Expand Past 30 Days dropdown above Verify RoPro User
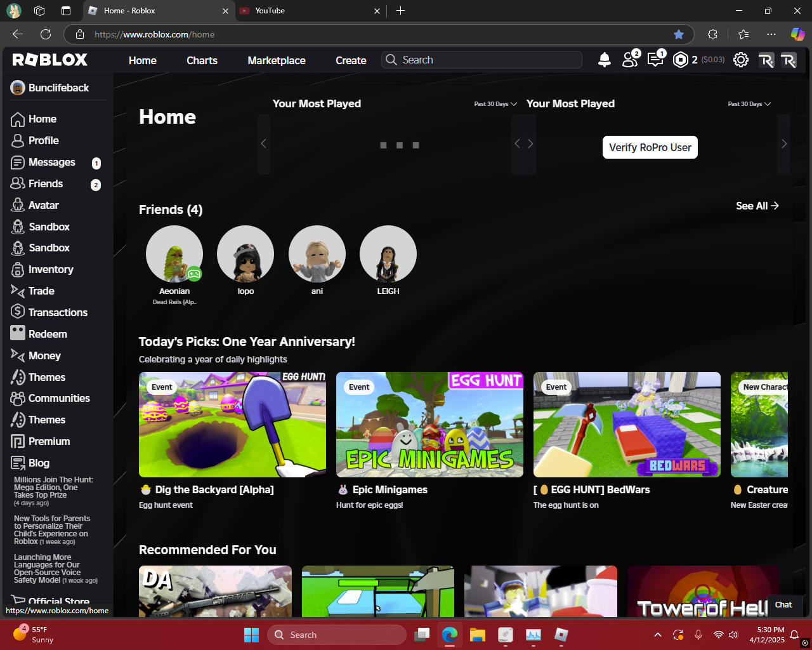 [x=749, y=104]
